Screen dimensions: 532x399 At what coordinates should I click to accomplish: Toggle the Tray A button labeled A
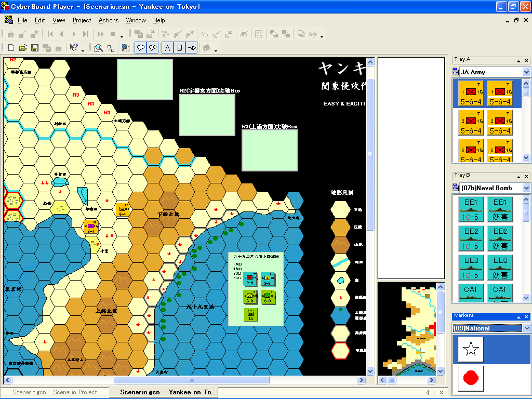(x=167, y=48)
